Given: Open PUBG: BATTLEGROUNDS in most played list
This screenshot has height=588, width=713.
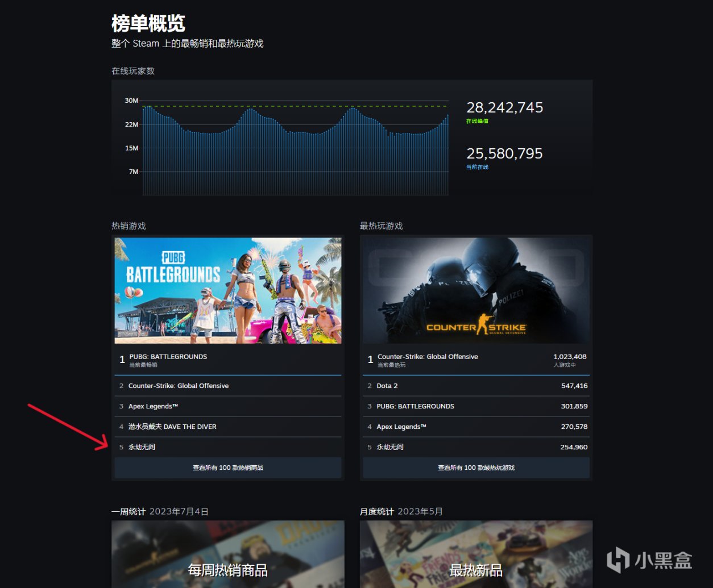Looking at the screenshot, I should point(476,406).
